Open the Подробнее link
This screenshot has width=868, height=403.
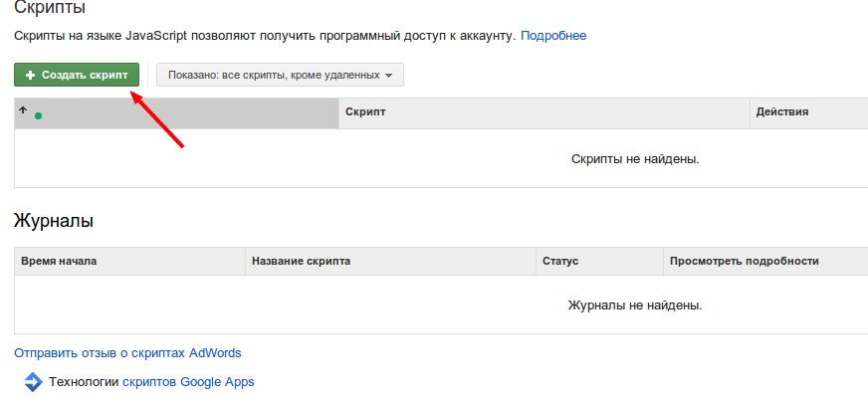pyautogui.click(x=553, y=36)
